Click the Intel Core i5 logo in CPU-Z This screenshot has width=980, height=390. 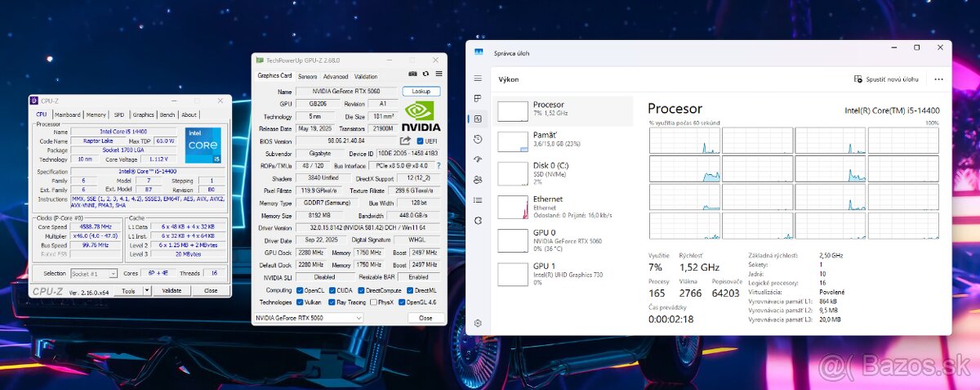click(204, 145)
